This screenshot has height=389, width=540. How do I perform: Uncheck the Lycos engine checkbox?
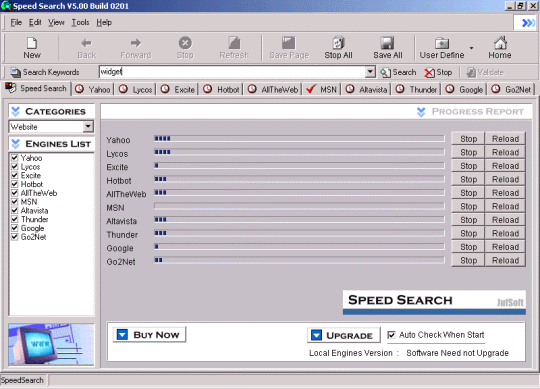tap(14, 166)
